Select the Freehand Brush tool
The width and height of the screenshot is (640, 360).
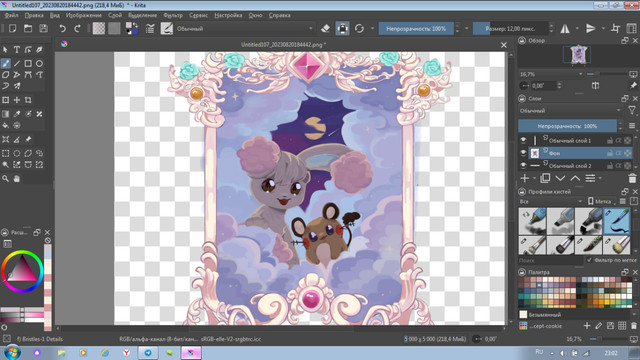click(x=5, y=63)
